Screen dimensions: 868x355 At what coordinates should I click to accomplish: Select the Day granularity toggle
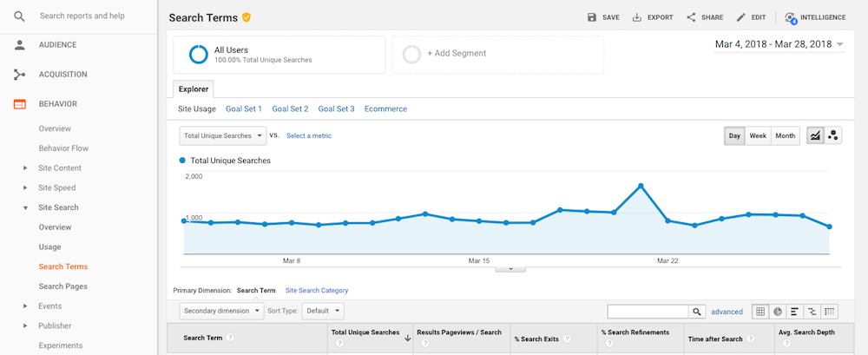click(734, 135)
